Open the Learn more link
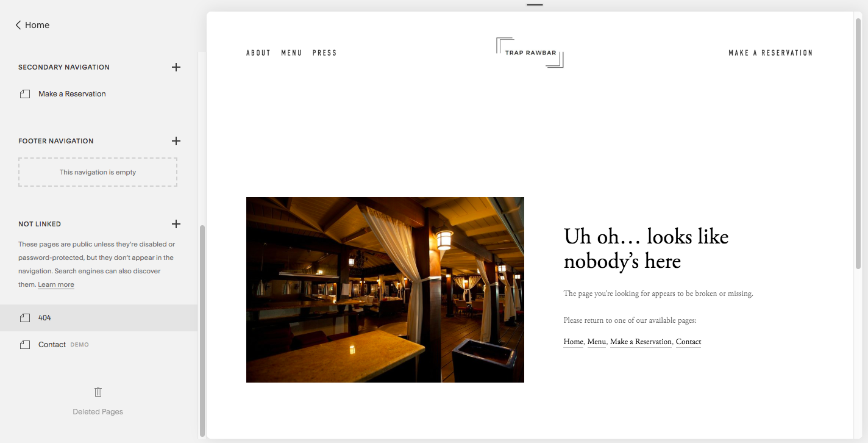 pyautogui.click(x=55, y=284)
